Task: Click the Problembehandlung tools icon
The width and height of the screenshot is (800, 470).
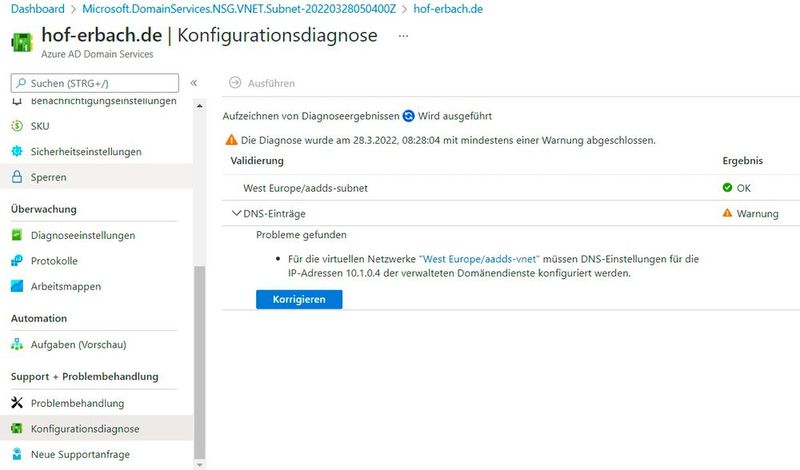Action: point(17,403)
